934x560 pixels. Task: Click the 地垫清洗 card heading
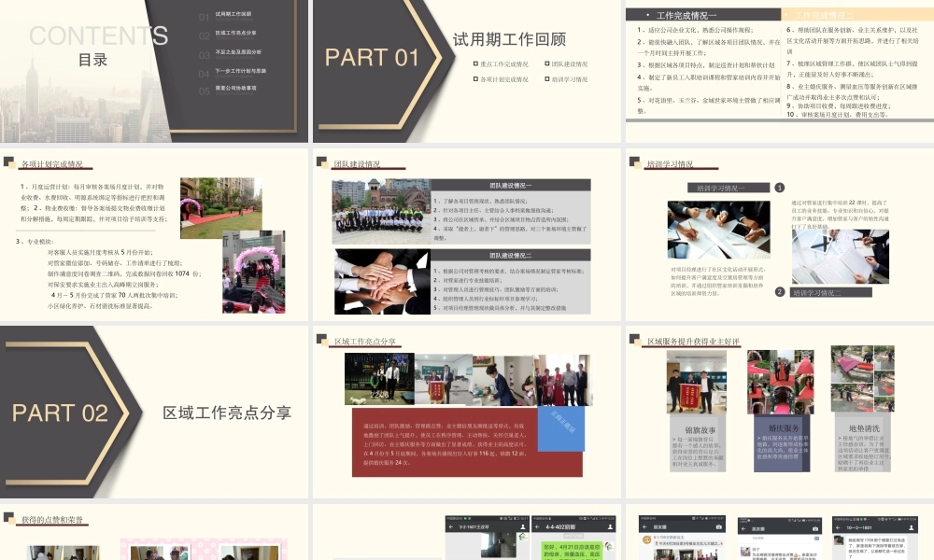click(x=864, y=428)
